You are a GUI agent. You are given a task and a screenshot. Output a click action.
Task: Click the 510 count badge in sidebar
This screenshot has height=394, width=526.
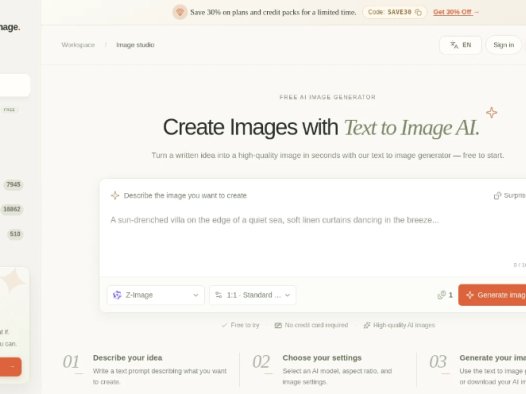coord(15,234)
